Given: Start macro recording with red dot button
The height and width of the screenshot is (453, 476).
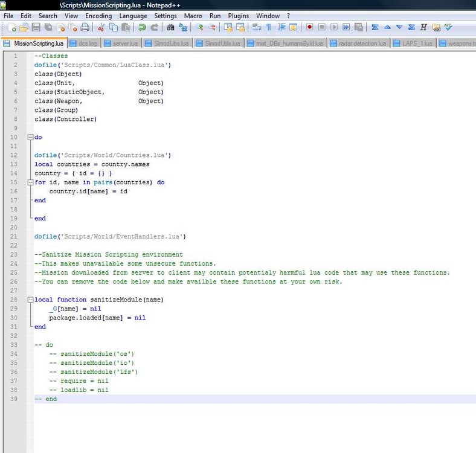Looking at the screenshot, I should (309, 27).
